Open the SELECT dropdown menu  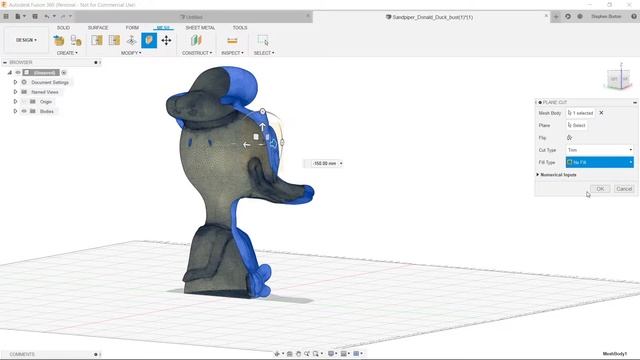[264, 53]
